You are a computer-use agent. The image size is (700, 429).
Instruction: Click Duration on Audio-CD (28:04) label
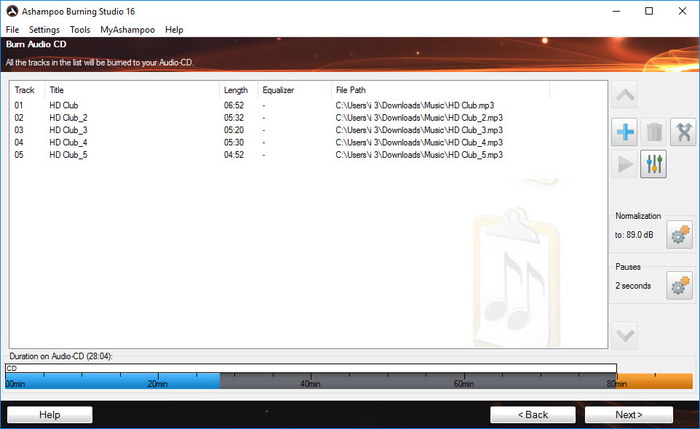tap(61, 356)
